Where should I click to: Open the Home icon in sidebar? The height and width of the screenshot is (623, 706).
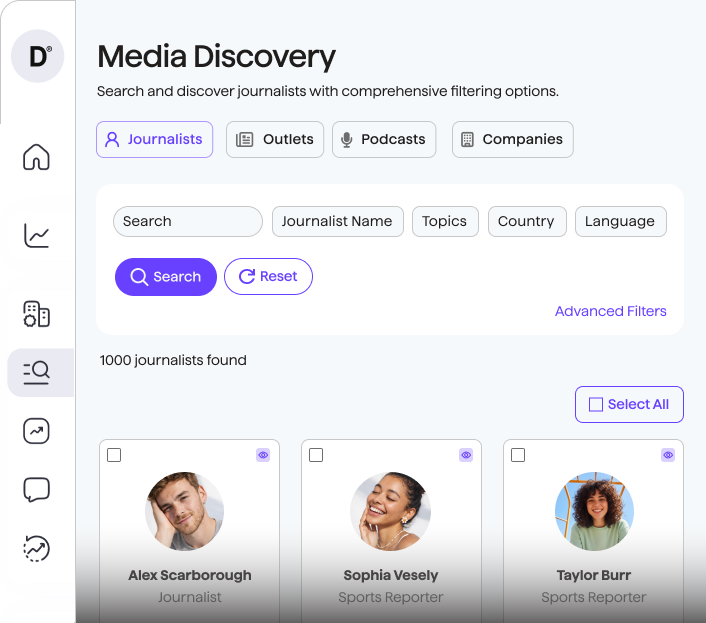point(37,158)
